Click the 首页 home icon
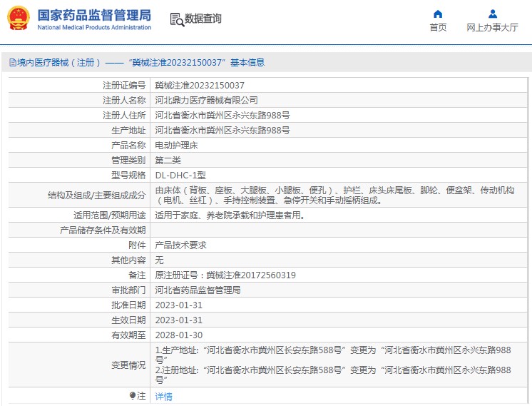 coord(438,14)
